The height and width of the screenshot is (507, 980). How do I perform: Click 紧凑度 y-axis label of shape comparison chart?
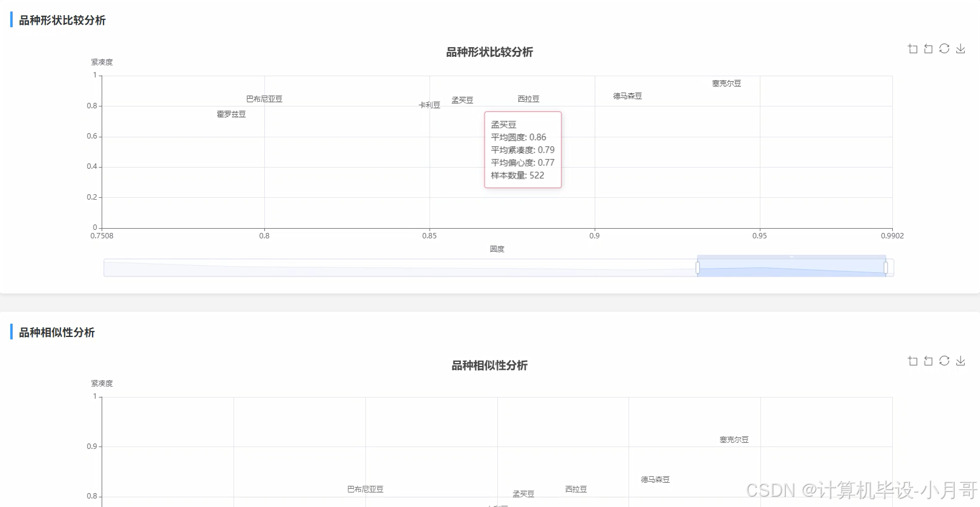tap(102, 62)
